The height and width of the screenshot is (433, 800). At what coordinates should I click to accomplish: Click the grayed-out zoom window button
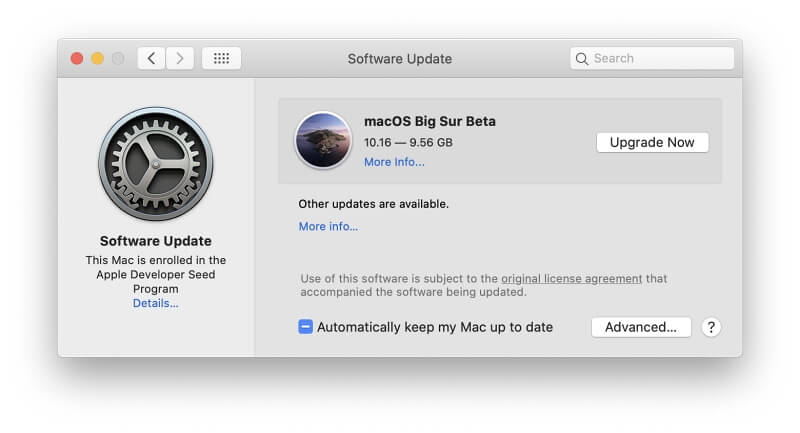point(118,58)
